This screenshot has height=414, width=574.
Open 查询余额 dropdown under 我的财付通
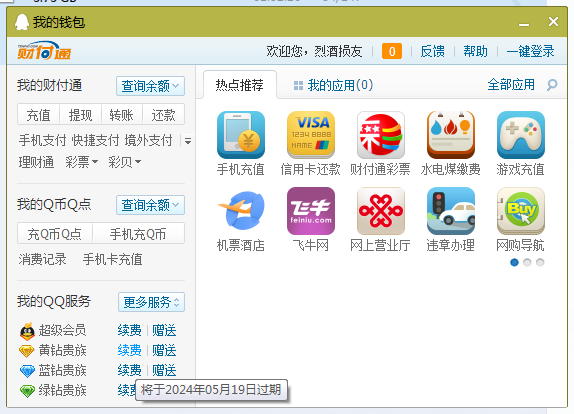pyautogui.click(x=150, y=86)
